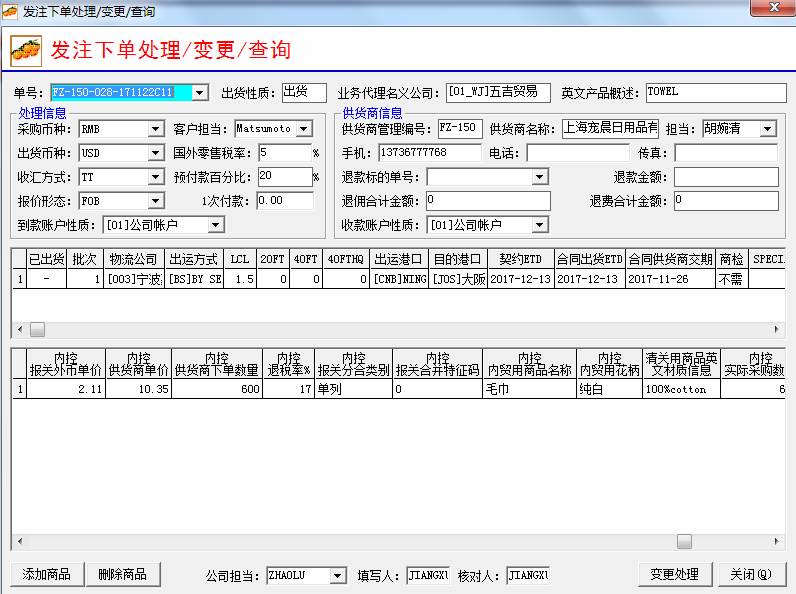This screenshot has height=594, width=796.
Task: Click the 关闭(Q) button
Action: coord(750,574)
